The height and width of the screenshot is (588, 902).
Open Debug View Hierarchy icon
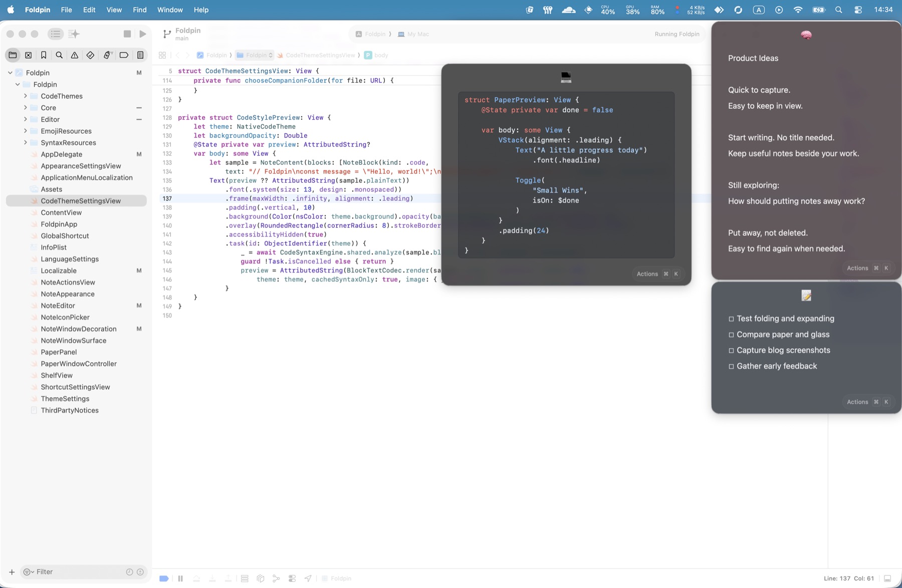coord(261,578)
